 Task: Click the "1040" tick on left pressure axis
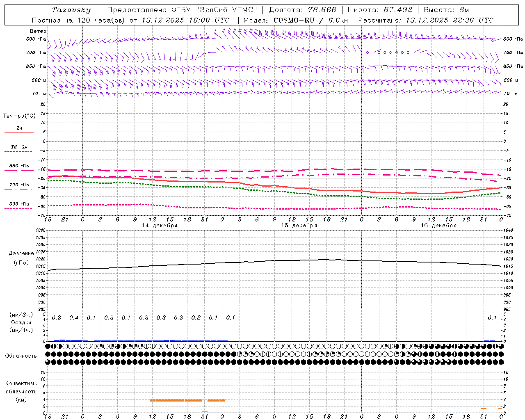(41, 230)
